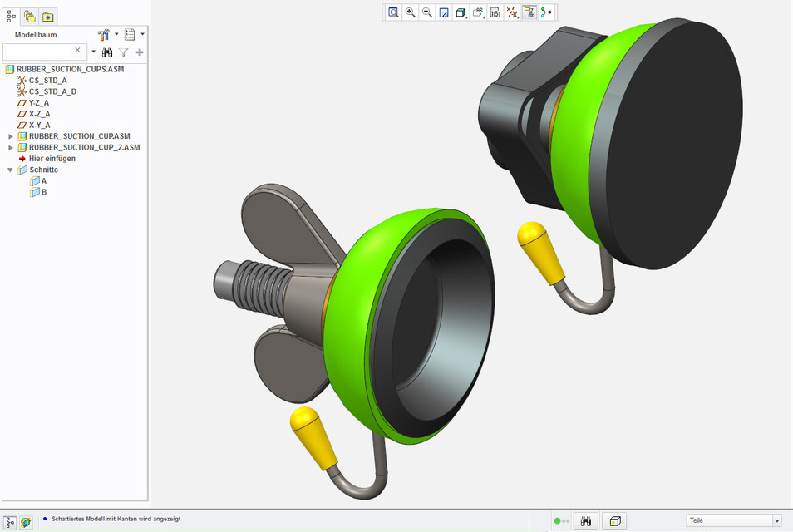Click the datum display filters icon
793x532 pixels.
click(x=512, y=12)
